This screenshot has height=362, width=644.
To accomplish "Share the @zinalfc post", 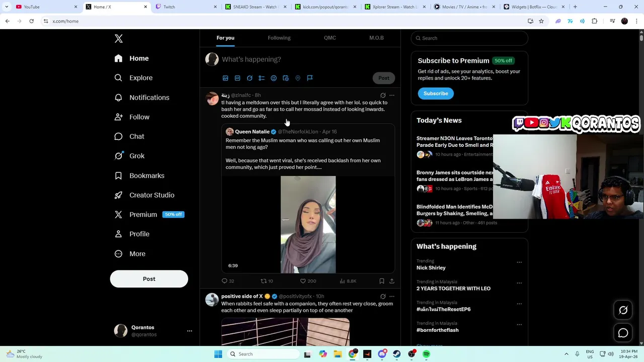I will pyautogui.click(x=392, y=281).
